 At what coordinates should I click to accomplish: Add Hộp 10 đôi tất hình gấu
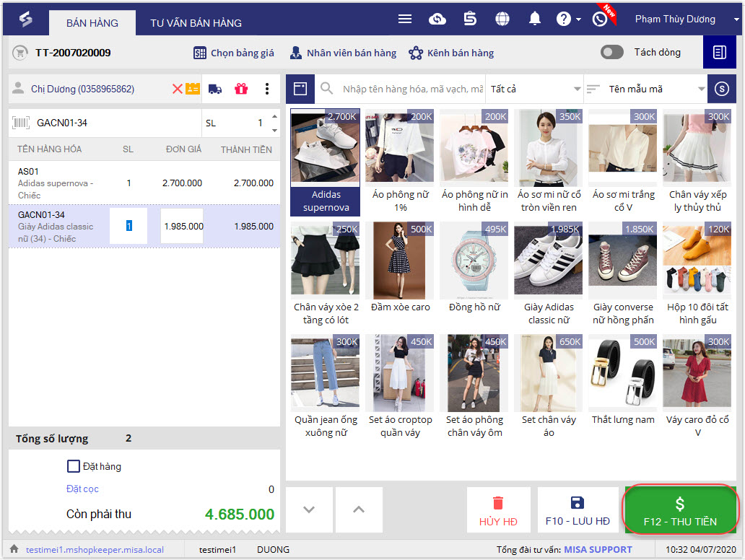(x=697, y=274)
